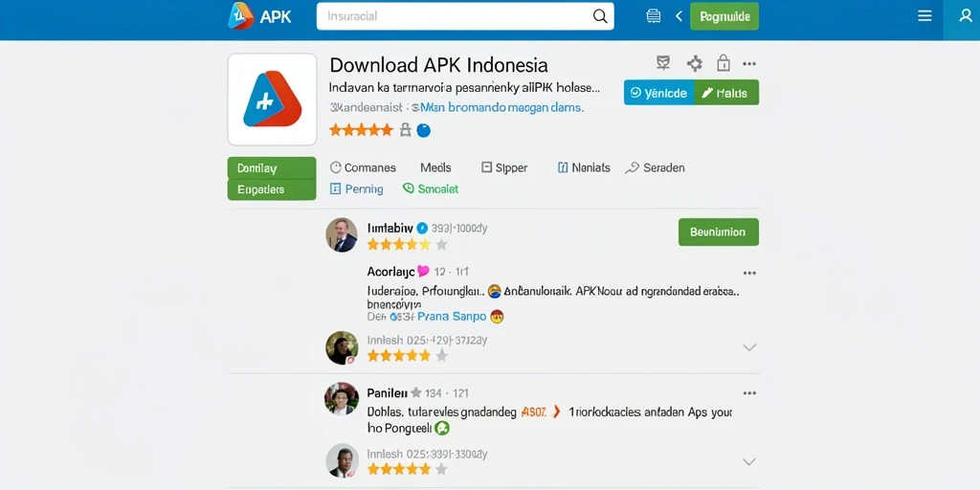Click the blue Yenicde button
The image size is (980, 490).
click(658, 93)
